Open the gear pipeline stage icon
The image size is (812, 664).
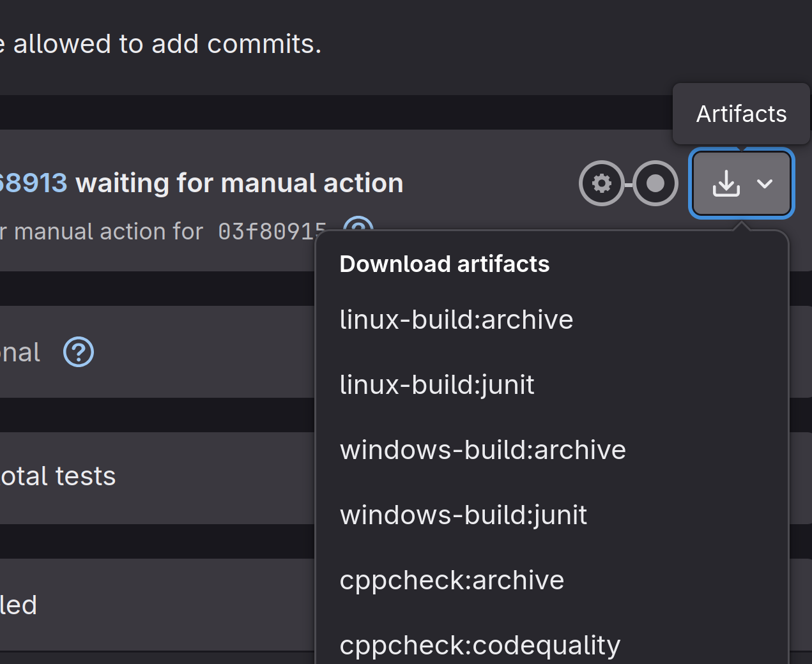[x=601, y=184]
